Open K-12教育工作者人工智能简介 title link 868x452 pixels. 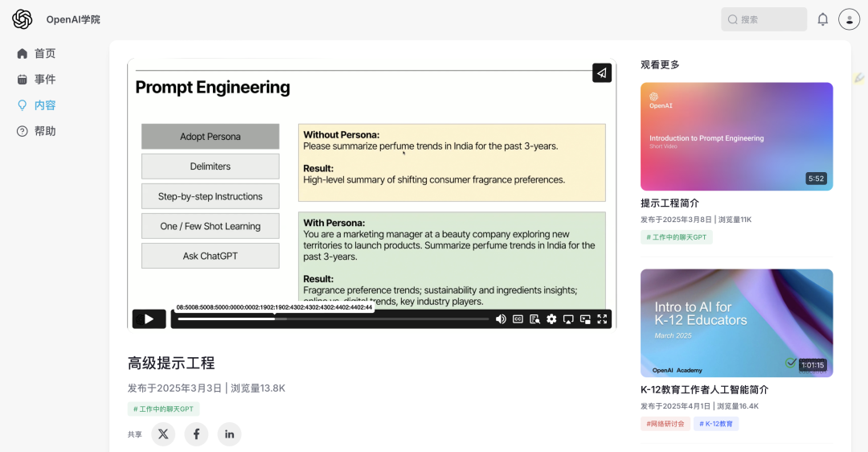pos(705,390)
